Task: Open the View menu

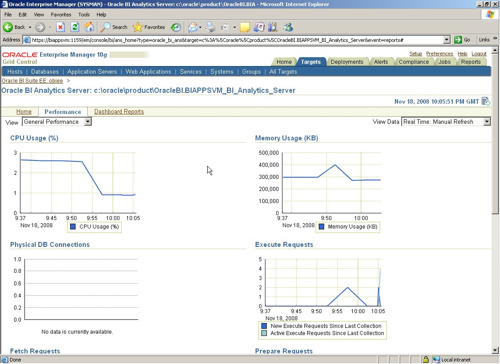Action: tap(39, 15)
